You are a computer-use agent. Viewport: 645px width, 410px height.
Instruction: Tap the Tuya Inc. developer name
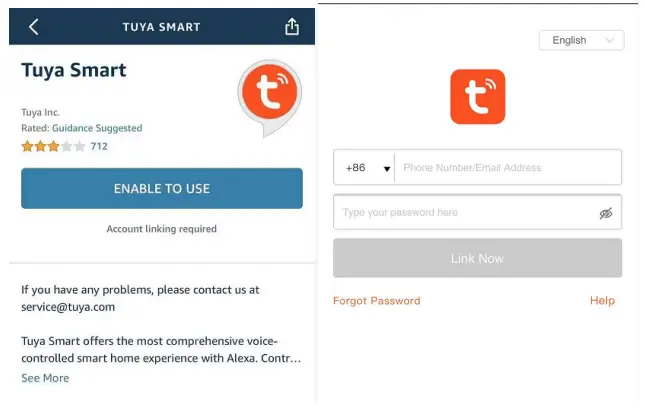tap(40, 113)
